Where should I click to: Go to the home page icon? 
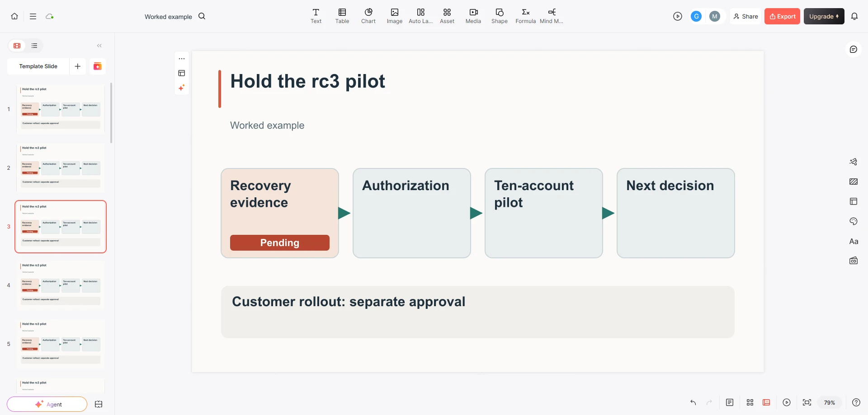click(14, 16)
